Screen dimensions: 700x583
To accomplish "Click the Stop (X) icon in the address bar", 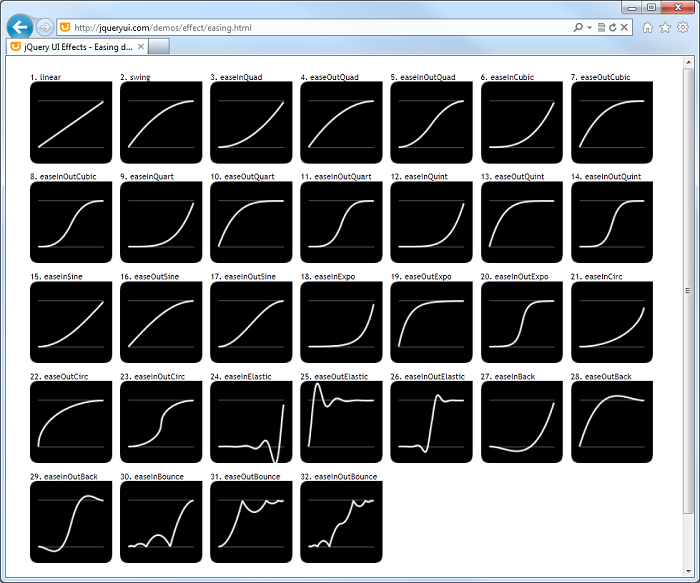I will [x=626, y=27].
